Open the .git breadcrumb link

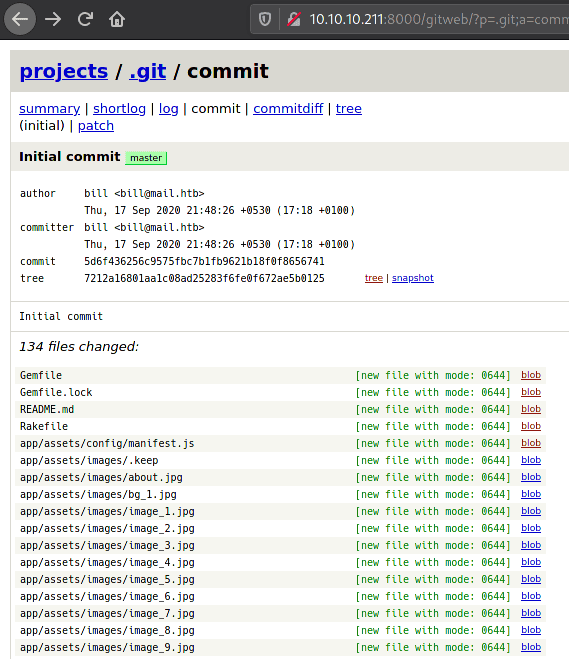pos(148,71)
